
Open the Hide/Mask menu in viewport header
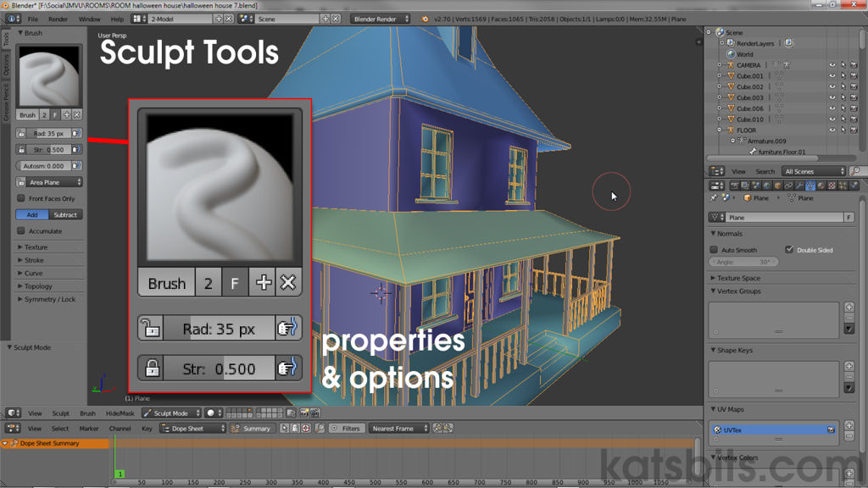(x=120, y=413)
